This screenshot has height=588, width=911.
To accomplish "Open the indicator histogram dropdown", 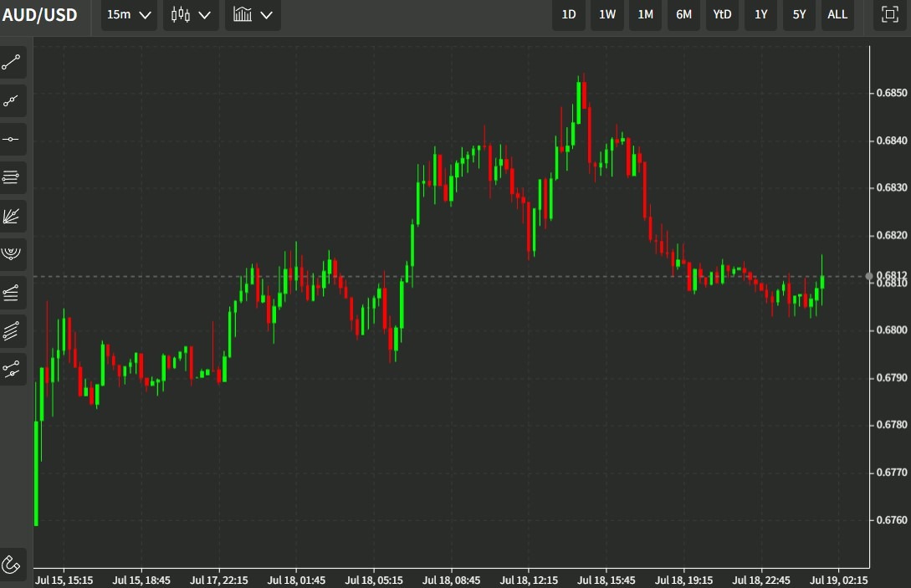I will [252, 14].
